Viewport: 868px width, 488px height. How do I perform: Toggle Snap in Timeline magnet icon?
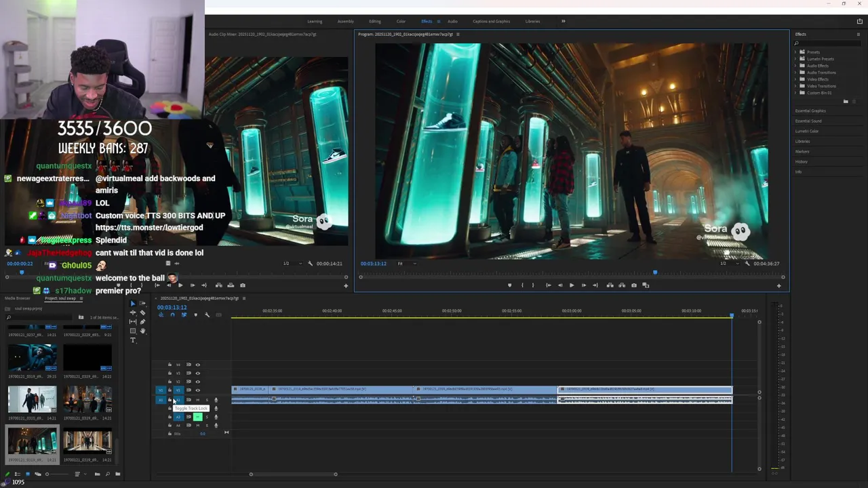pyautogui.click(x=173, y=314)
